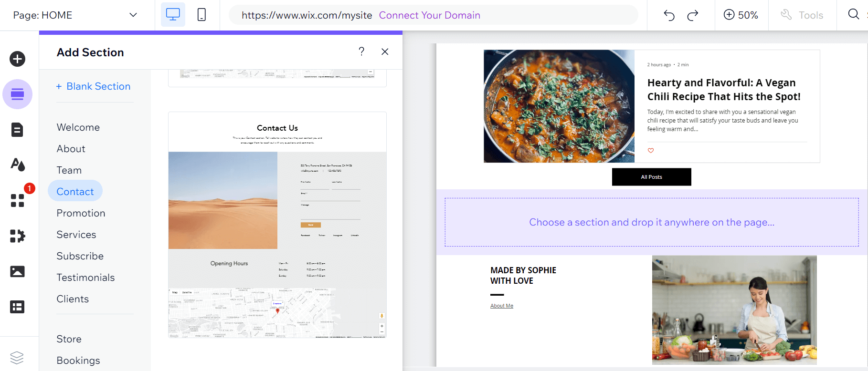Viewport: 868px width, 371px height.
Task: Select the Clients section category
Action: [73, 299]
